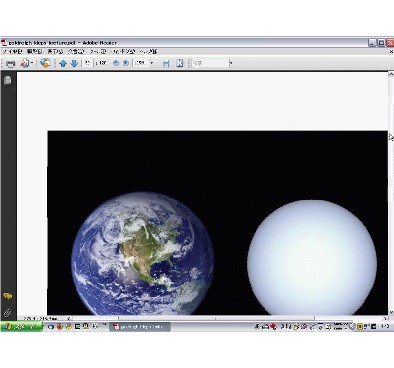Screen dimensions: 394x368
Task: Go to next page with down arrow
Action: (x=74, y=63)
